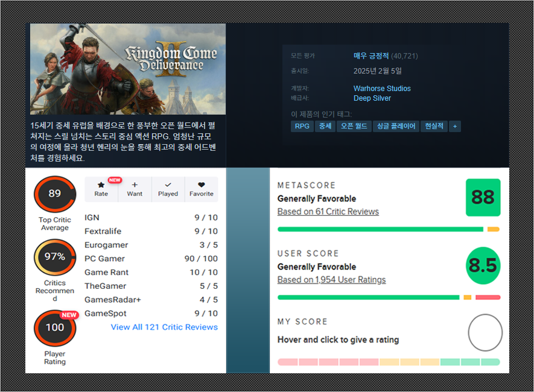Screen dimensions: 534x392
Task: Open the RPG tag
Action: pyautogui.click(x=302, y=126)
